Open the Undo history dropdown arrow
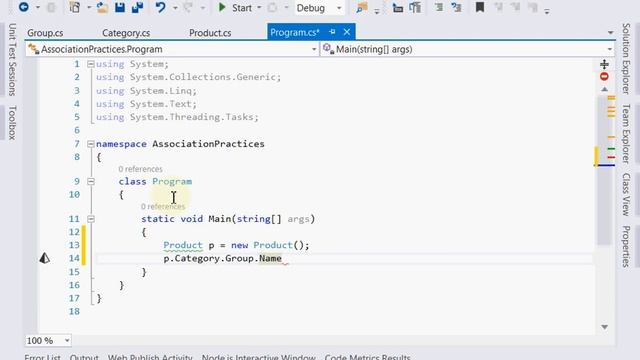 [x=175, y=7]
